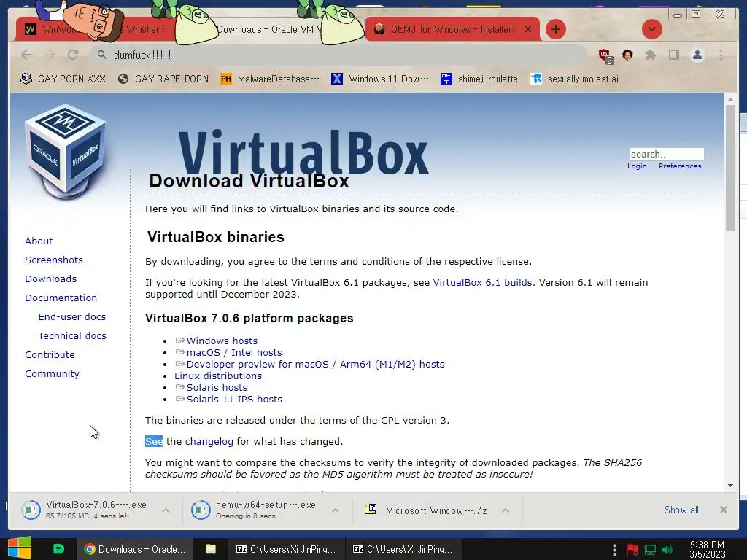Expand options for the VirtualBox-7.0.6 download

(166, 510)
